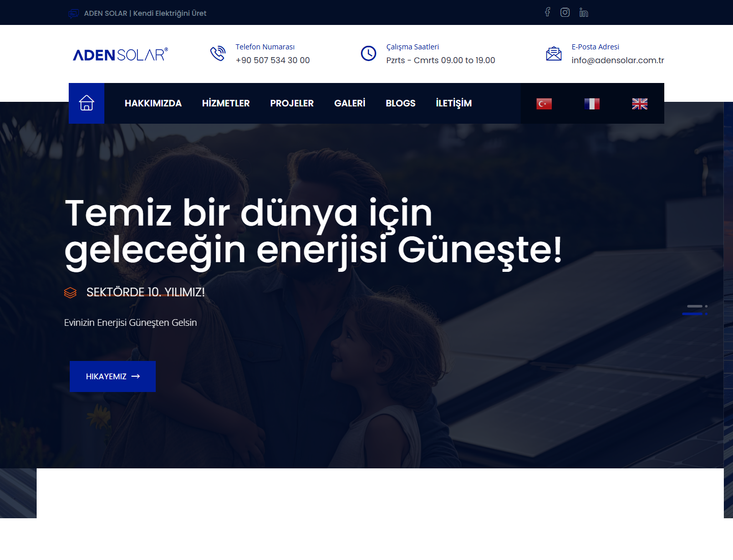Open the Instagram social icon
The height and width of the screenshot is (560, 733).
click(x=565, y=12)
